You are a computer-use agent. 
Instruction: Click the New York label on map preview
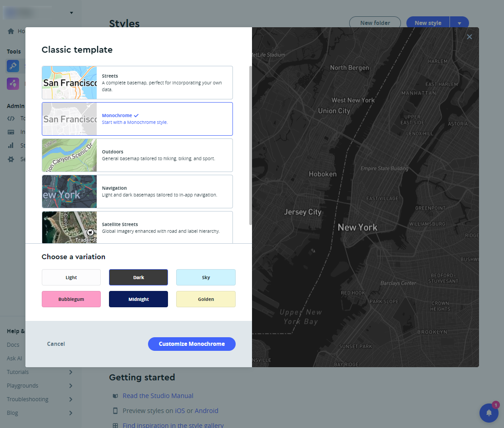[x=357, y=227]
